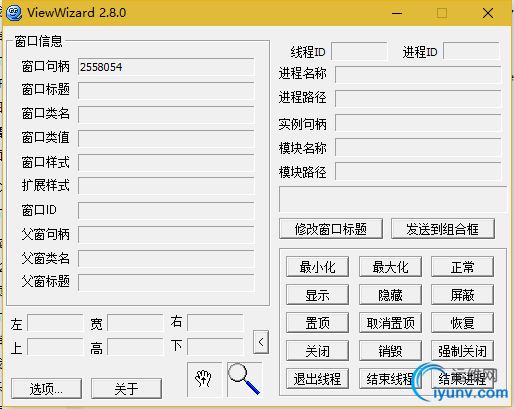Click the magnifying glass finder icon

(245, 379)
